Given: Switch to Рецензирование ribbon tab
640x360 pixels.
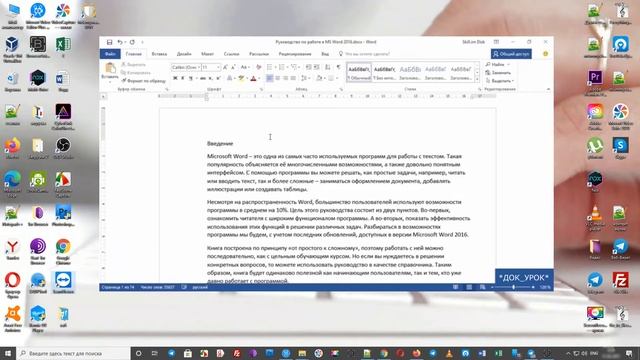Looking at the screenshot, I should pyautogui.click(x=295, y=54).
